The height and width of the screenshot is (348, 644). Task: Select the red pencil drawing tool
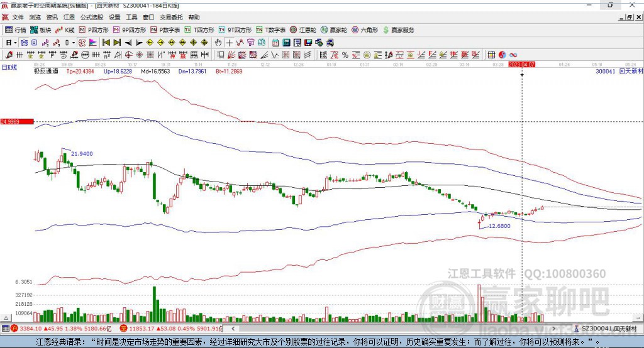pyautogui.click(x=9, y=55)
